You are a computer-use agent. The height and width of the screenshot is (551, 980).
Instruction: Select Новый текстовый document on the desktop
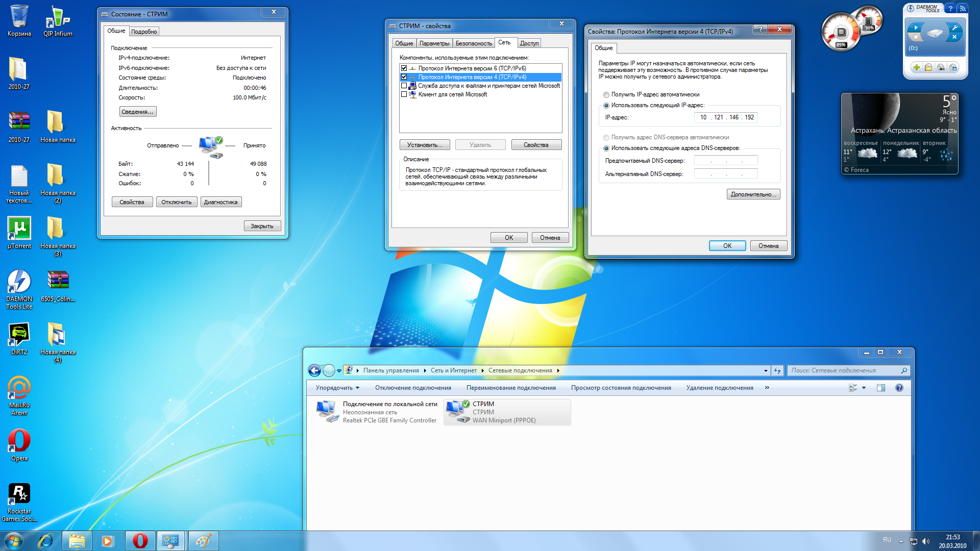19,184
